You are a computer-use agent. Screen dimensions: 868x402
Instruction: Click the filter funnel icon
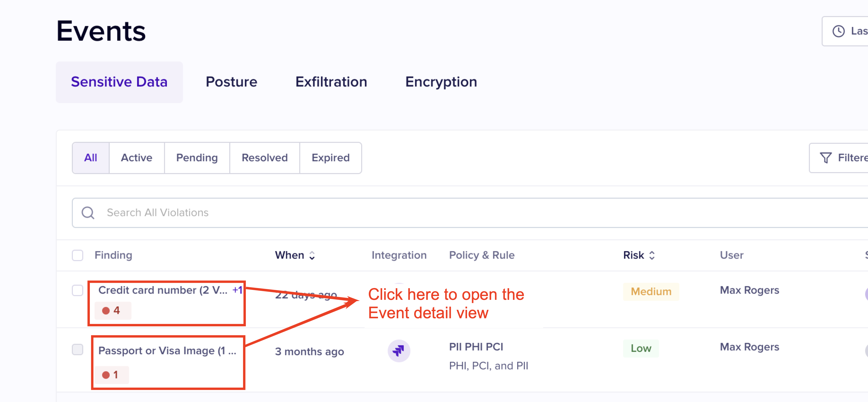[825, 158]
